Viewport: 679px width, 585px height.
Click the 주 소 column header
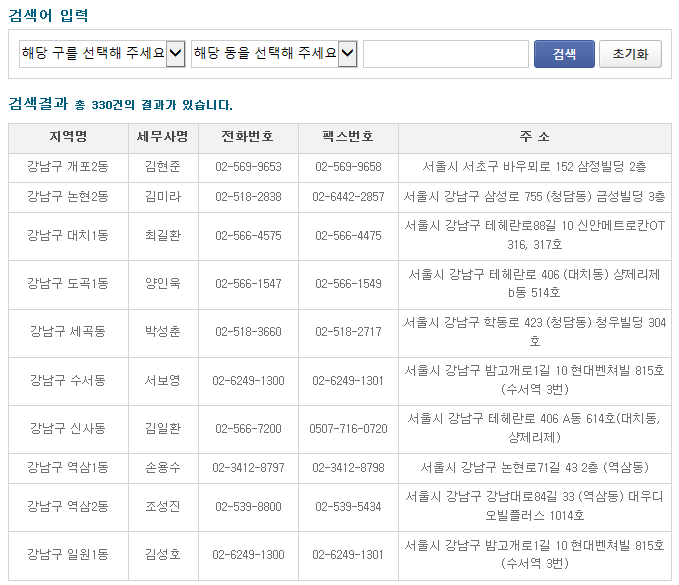tap(535, 137)
